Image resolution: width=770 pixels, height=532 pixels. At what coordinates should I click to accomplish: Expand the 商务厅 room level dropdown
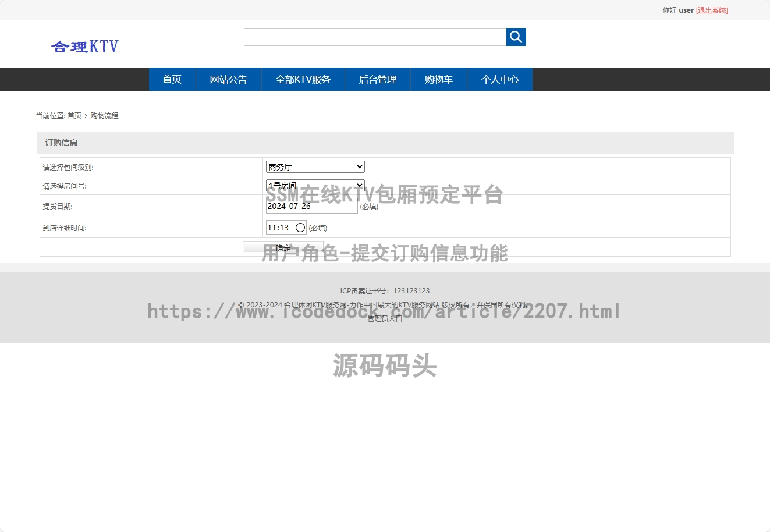(x=315, y=167)
